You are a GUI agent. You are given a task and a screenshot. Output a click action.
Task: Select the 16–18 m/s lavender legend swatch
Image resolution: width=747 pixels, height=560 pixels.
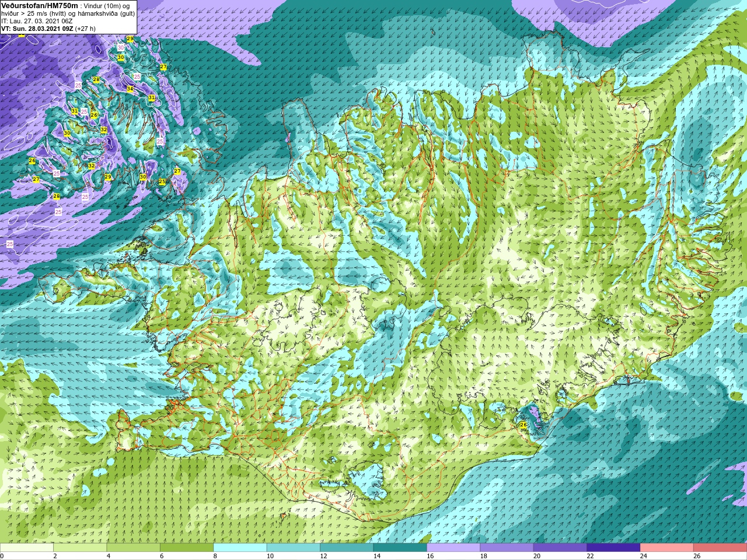[454, 548]
